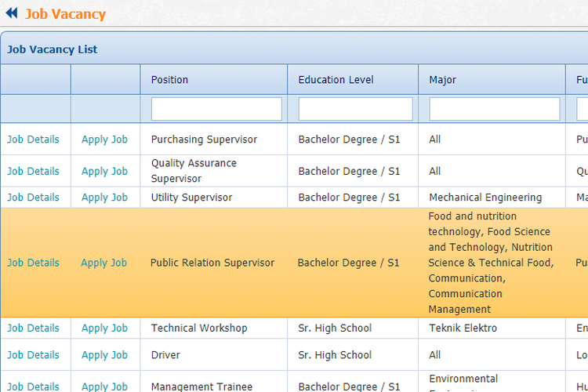This screenshot has height=392, width=588.
Task: Sort by the Position column header
Action: pyautogui.click(x=169, y=79)
